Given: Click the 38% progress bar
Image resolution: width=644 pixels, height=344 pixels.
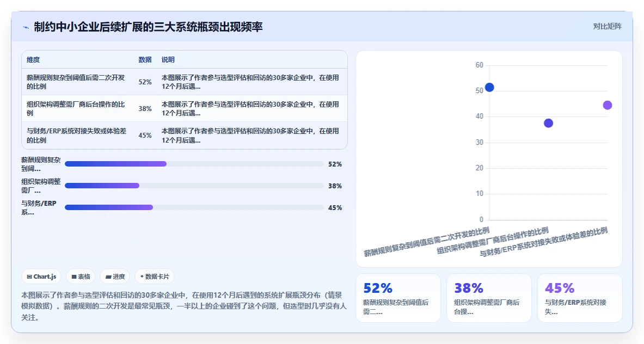Looking at the screenshot, I should (x=194, y=186).
